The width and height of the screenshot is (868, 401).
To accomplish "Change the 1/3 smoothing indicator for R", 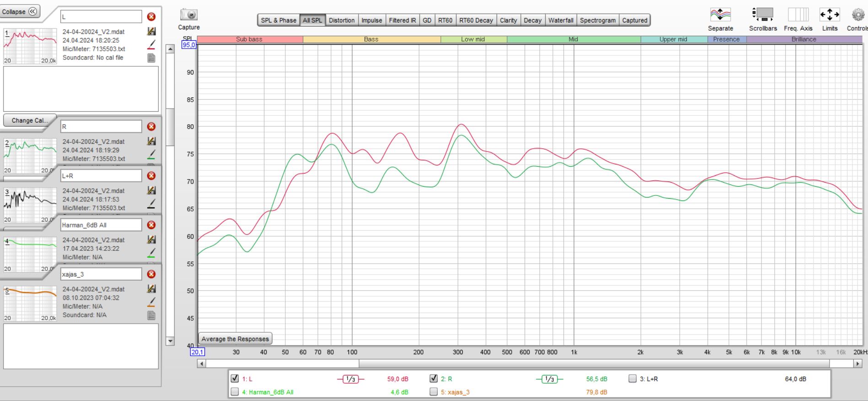I will (x=550, y=379).
